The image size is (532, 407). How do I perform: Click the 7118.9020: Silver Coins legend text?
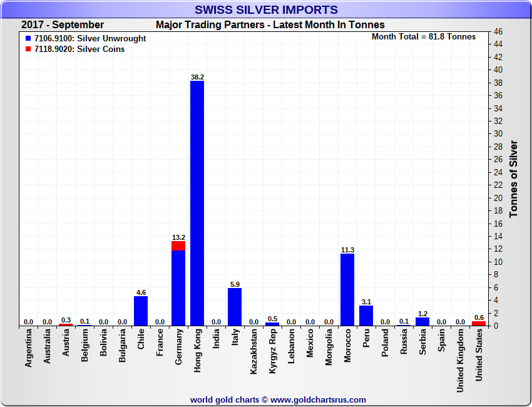coord(79,49)
